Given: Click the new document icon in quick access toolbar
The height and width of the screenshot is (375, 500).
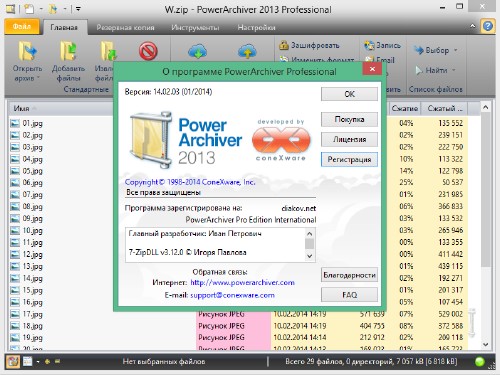Looking at the screenshot, I should (x=29, y=9).
